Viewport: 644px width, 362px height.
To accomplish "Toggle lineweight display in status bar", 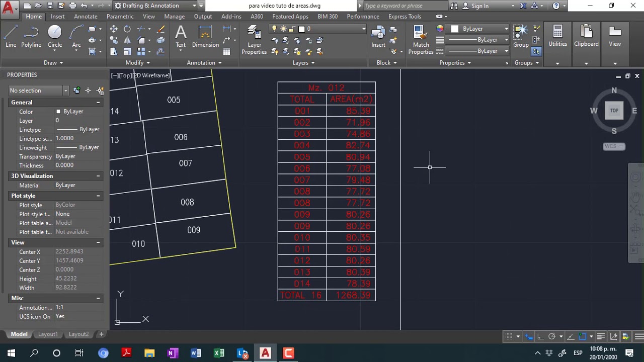I will [601, 336].
